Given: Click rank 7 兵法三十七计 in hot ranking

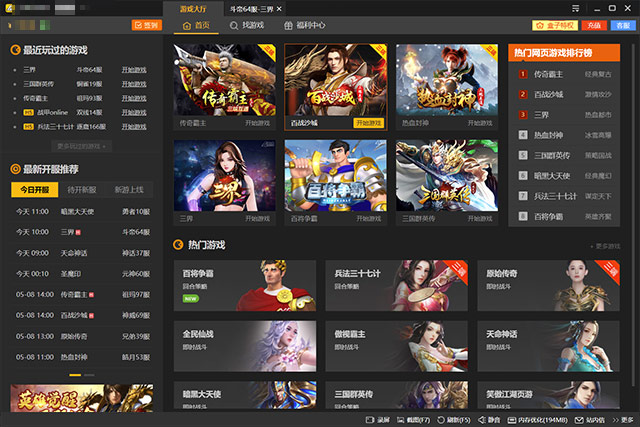Looking at the screenshot, I should [x=564, y=196].
